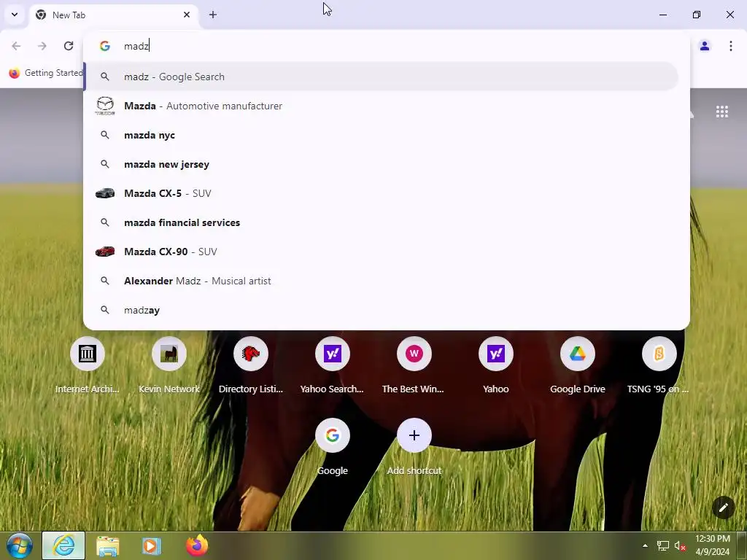Open the profile avatar icon
The width and height of the screenshot is (747, 560).
705,46
